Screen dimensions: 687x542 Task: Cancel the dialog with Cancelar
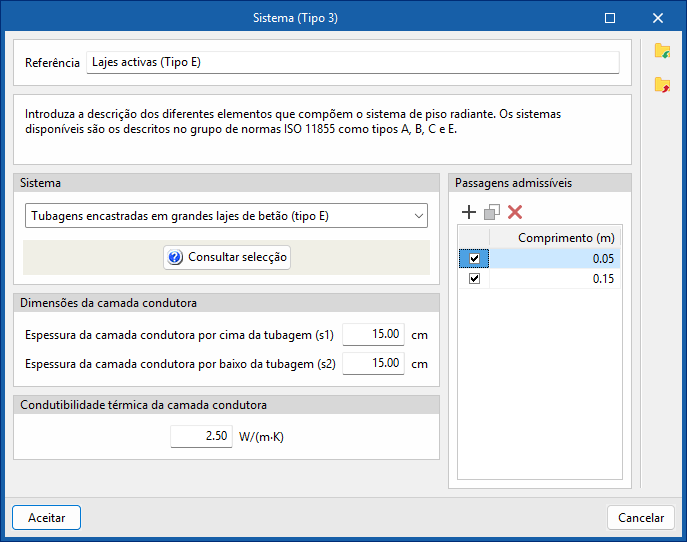point(641,518)
